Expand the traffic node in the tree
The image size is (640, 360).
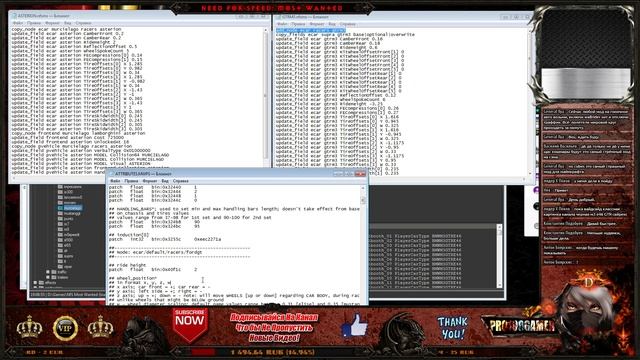pos(47,272)
